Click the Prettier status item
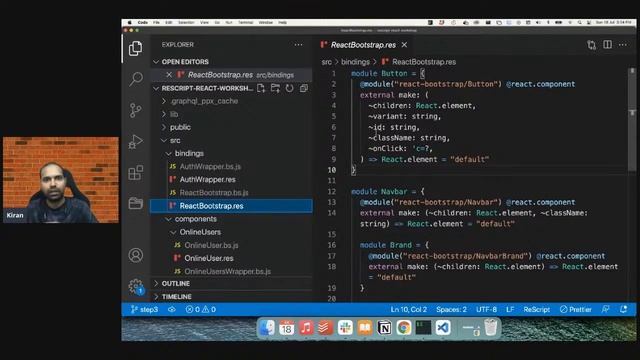Screen dimensions: 640x360 coord(576,309)
